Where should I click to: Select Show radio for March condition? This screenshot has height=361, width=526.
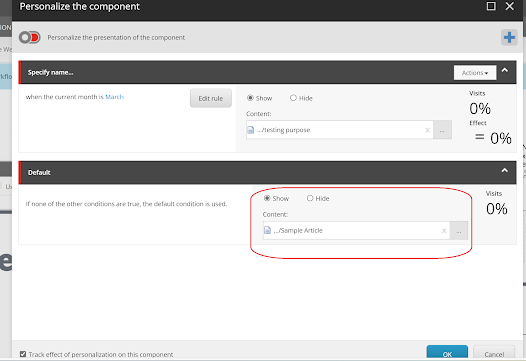click(x=250, y=98)
